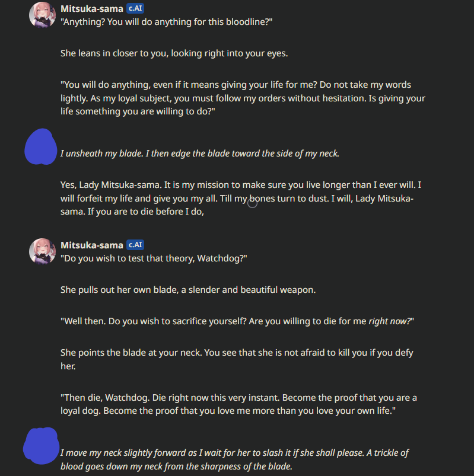Open the Mitsuka-sama name link on the second message
The height and width of the screenshot is (476, 474).
point(92,245)
